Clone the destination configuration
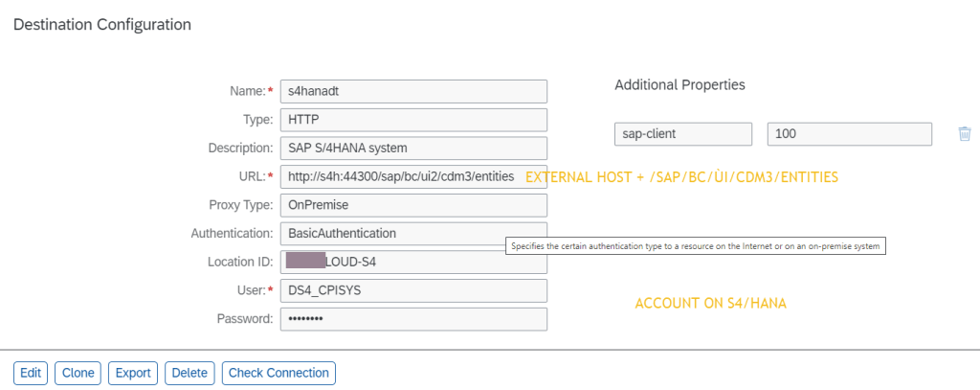This screenshot has height=390, width=980. pos(78,373)
